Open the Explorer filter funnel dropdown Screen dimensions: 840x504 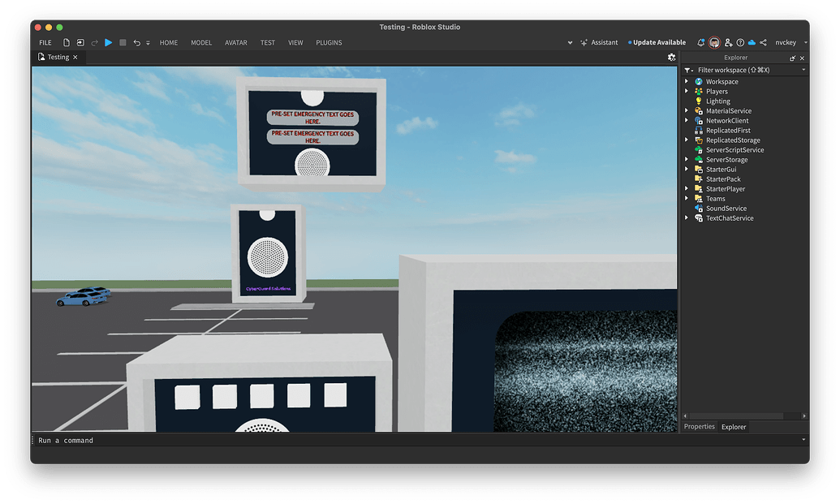pyautogui.click(x=688, y=70)
